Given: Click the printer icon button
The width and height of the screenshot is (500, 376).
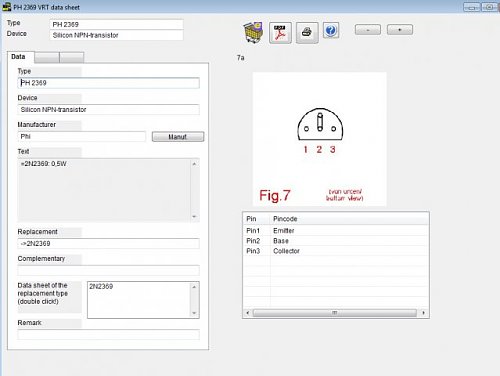Looking at the screenshot, I should coord(307,33).
